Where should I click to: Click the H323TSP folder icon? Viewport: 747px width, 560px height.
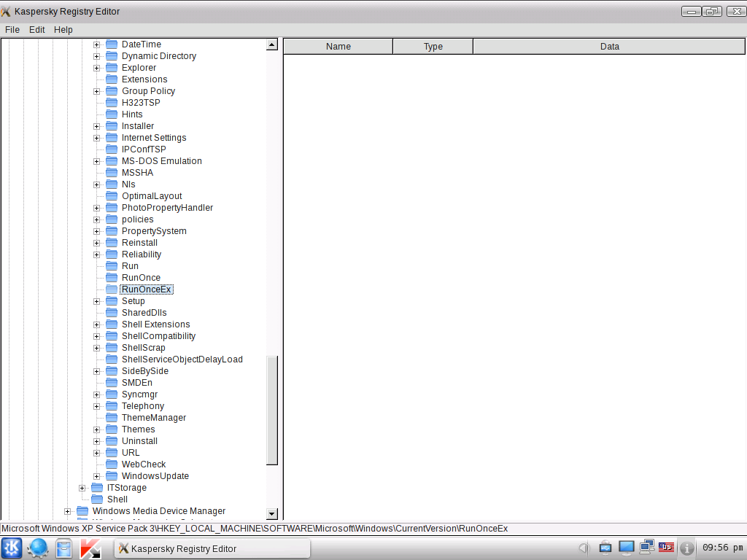pyautogui.click(x=112, y=102)
